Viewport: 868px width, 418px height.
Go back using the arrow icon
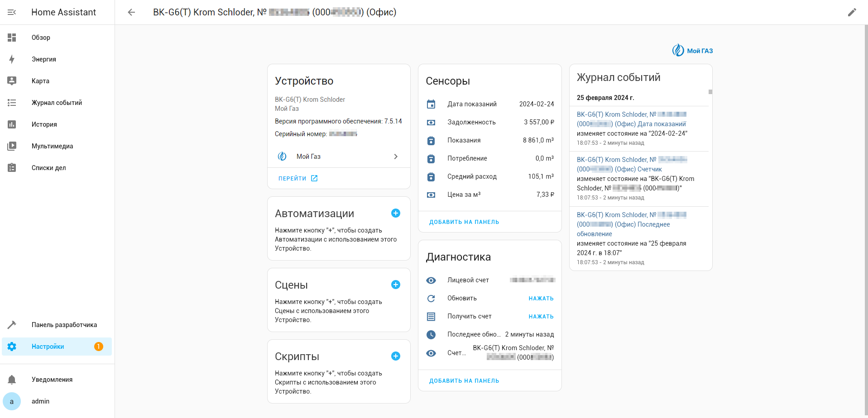coord(131,12)
